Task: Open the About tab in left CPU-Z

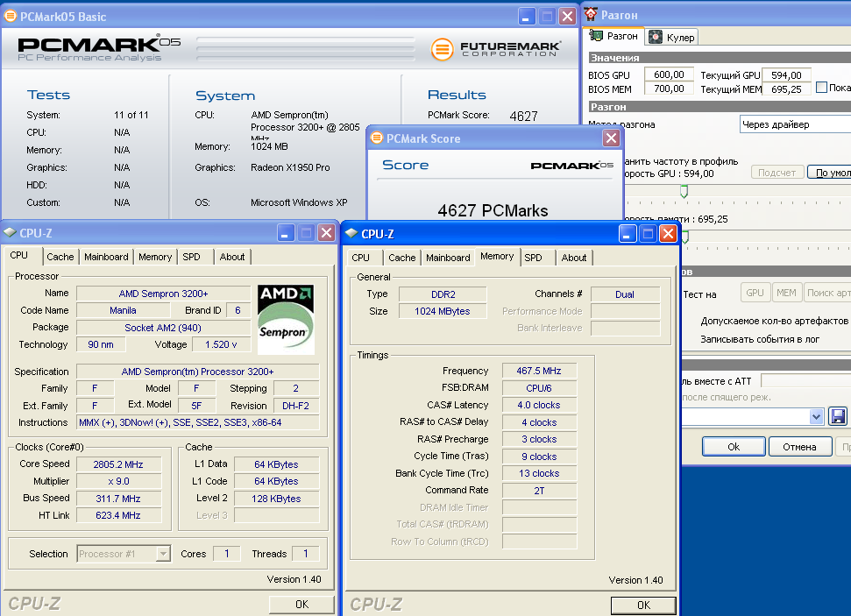Action: 232,257
